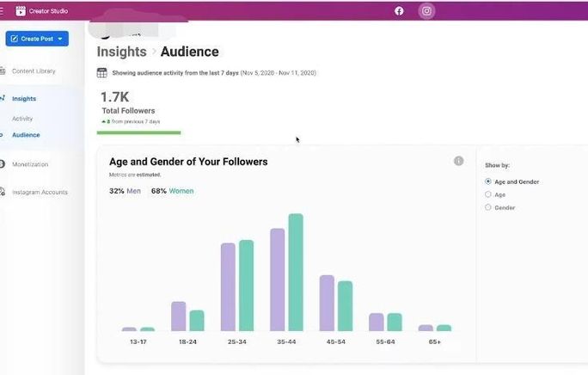Select the Age and Gender radio option
Viewport: 588px width, 375px height.
click(488, 181)
